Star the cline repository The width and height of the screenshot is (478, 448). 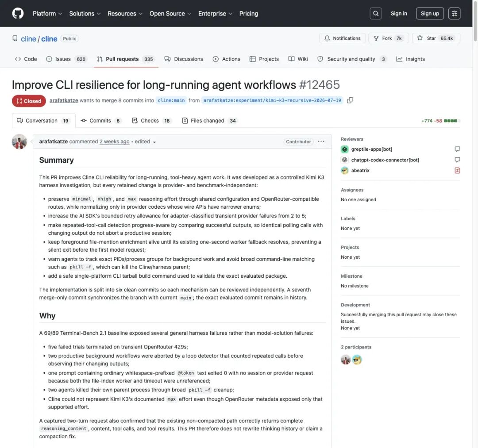click(x=436, y=38)
